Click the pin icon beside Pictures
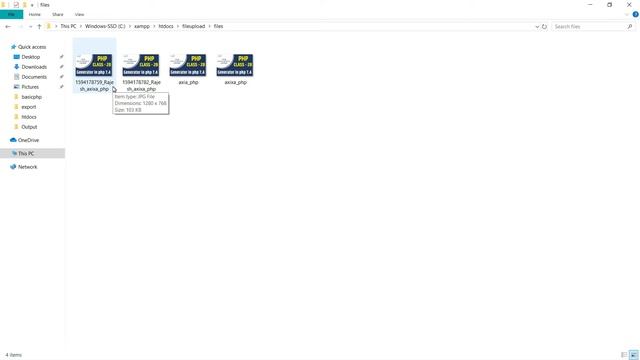Screen dimensions: 640x360 click(61, 87)
